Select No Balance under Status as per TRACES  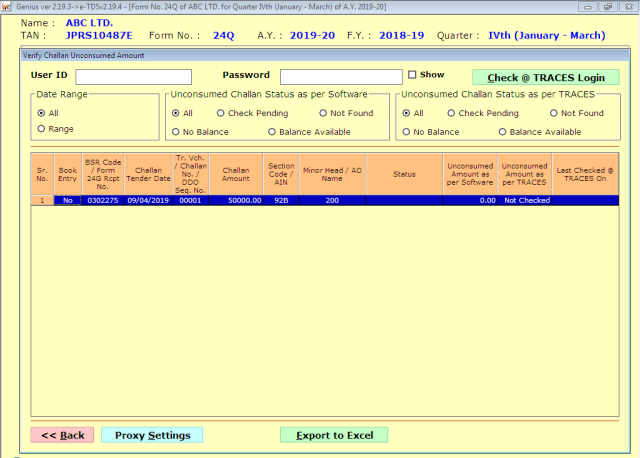[407, 132]
